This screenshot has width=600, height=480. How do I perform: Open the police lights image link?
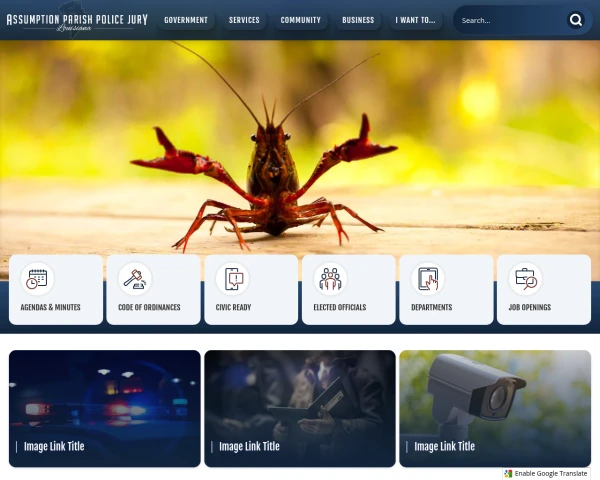[x=105, y=408]
